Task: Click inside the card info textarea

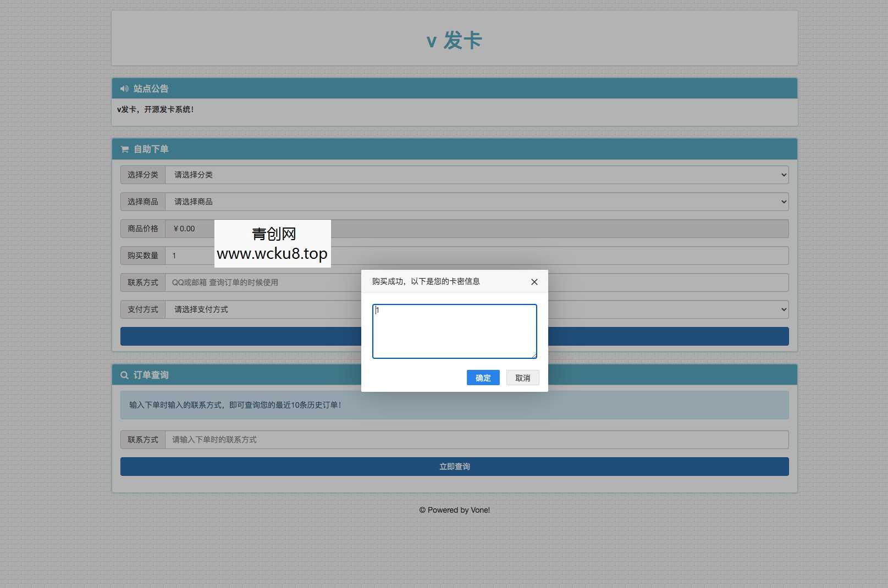Action: pos(454,331)
